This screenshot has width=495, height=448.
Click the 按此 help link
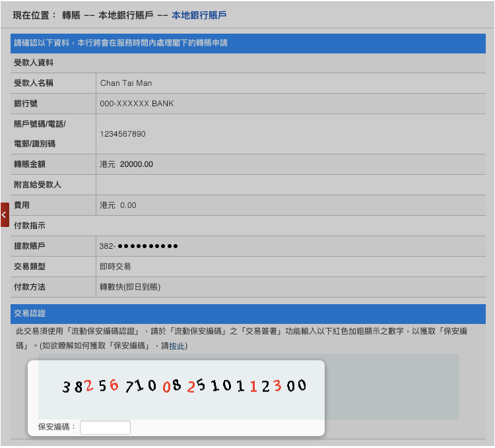point(177,346)
